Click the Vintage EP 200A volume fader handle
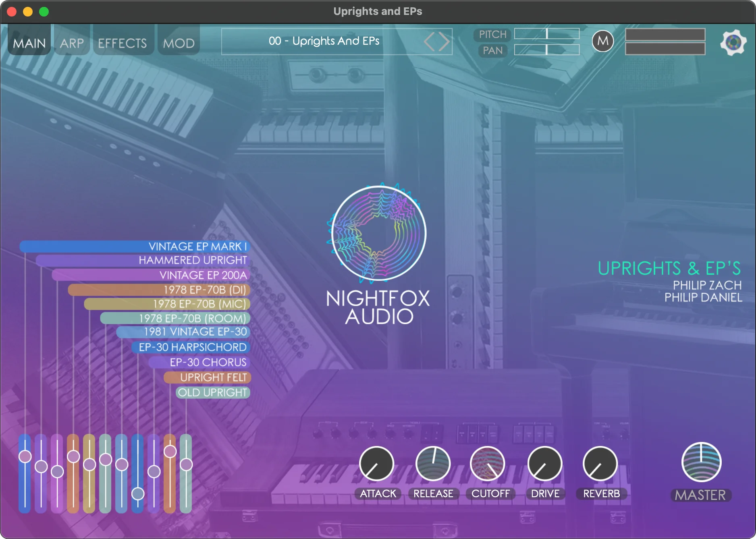Image resolution: width=756 pixels, height=539 pixels. point(57,471)
